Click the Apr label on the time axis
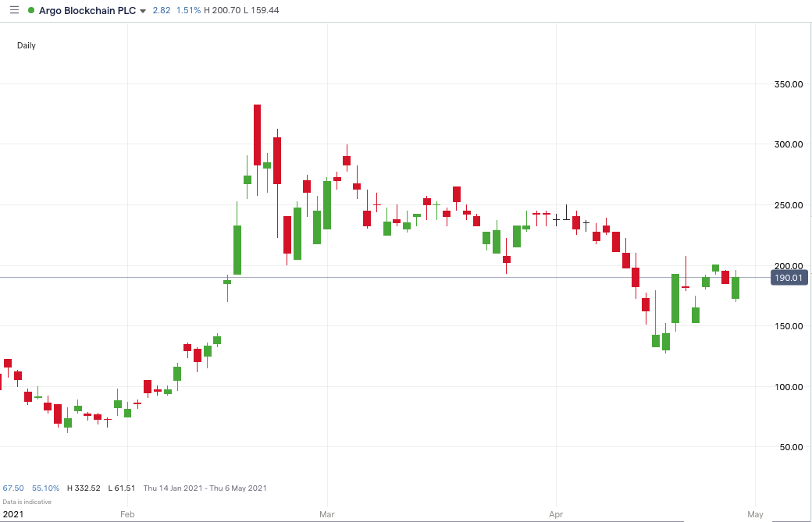The height and width of the screenshot is (522, 812). [x=555, y=514]
